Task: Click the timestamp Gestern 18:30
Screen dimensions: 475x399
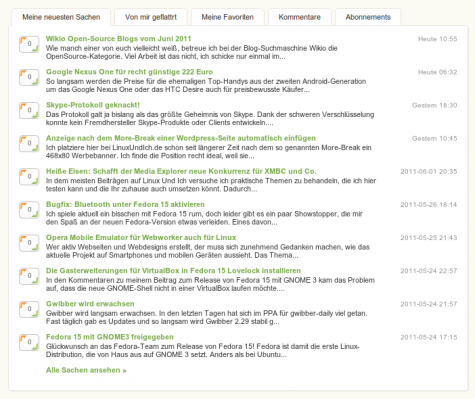Action: pyautogui.click(x=435, y=105)
